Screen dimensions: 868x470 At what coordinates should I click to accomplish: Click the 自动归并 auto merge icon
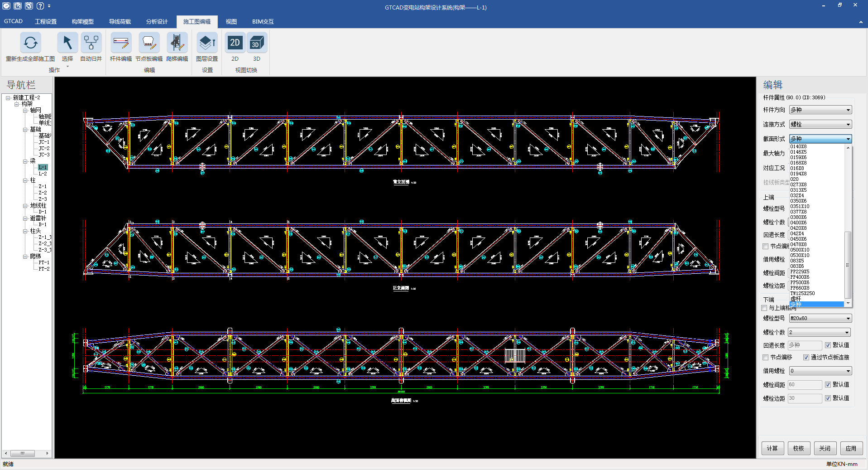point(91,43)
